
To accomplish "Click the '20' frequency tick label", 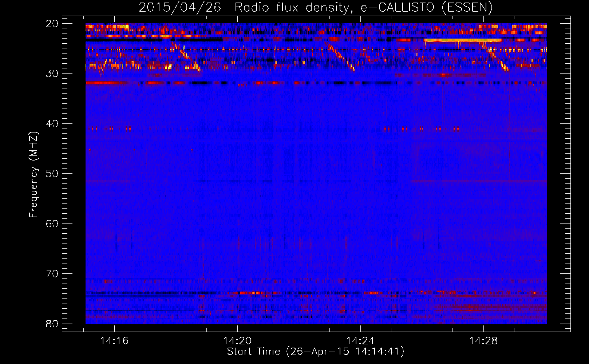I will [x=52, y=23].
